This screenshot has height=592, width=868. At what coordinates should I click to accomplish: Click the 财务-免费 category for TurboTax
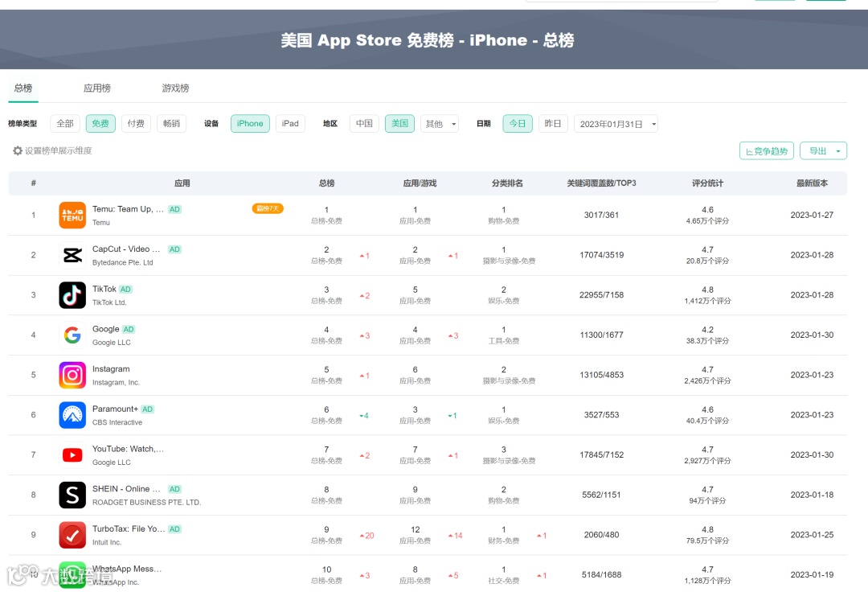(504, 541)
